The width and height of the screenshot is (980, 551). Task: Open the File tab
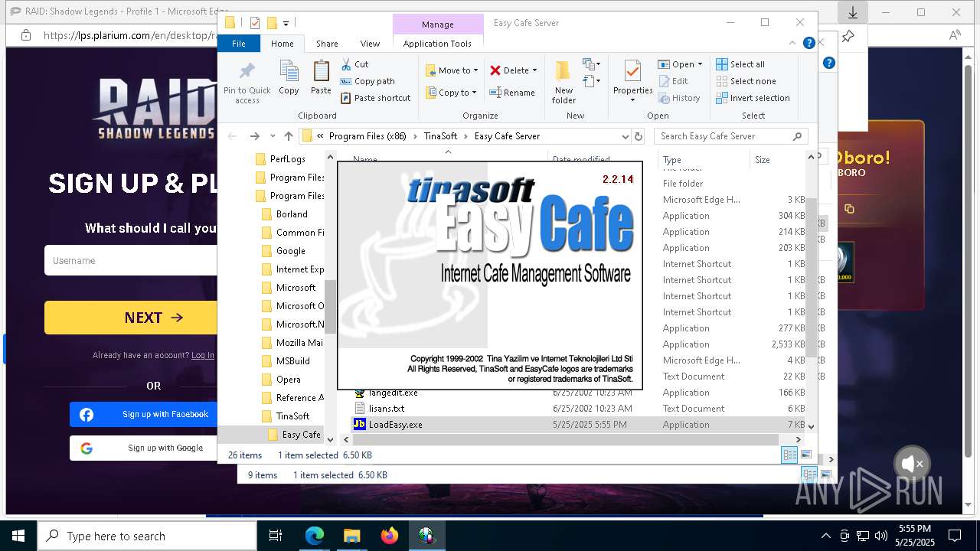coord(239,44)
